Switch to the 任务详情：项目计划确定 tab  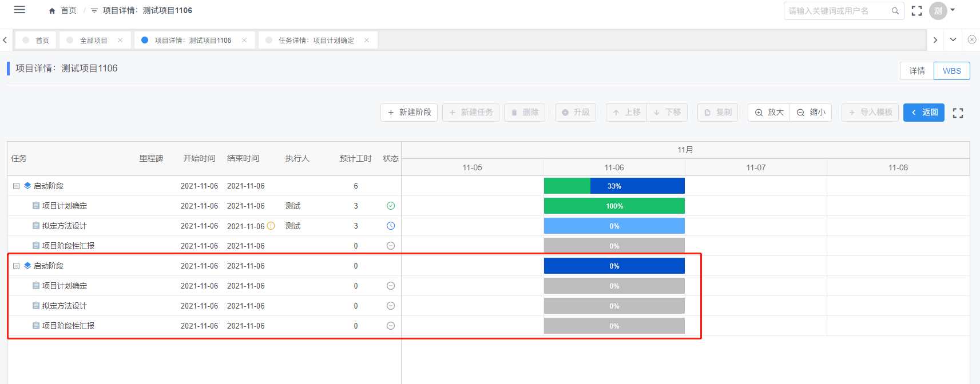coord(316,41)
